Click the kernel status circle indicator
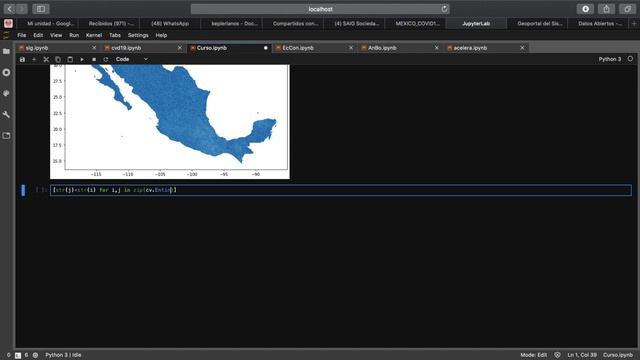Viewport: 640px width, 360px height. 630,59
